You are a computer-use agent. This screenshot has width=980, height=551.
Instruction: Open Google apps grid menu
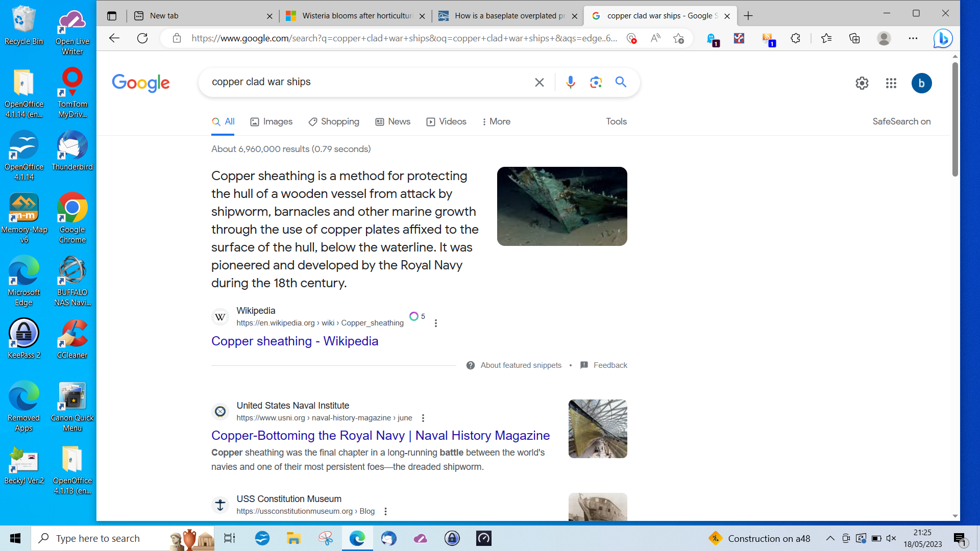[891, 83]
